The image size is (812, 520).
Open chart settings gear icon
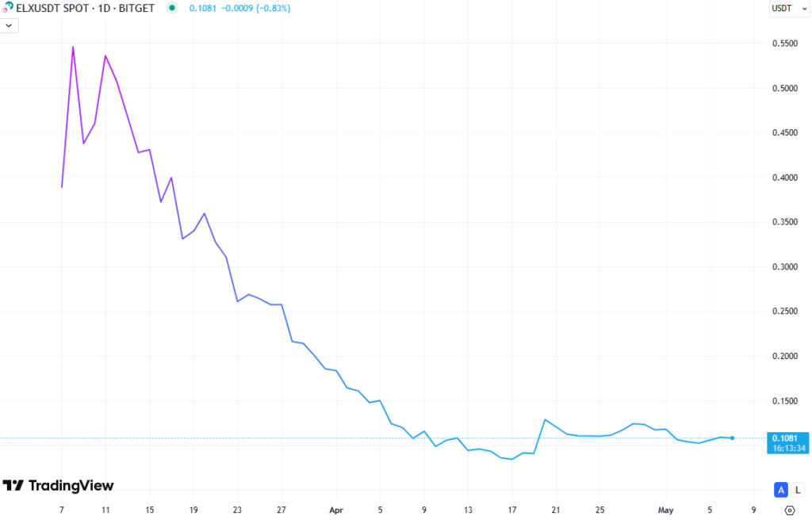pos(790,510)
